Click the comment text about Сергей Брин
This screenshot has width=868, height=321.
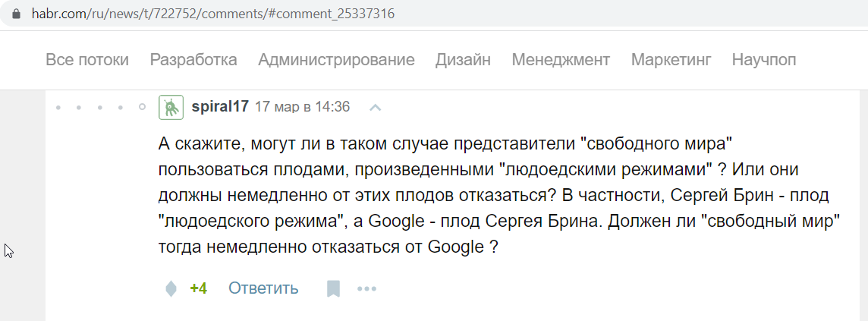(499, 196)
